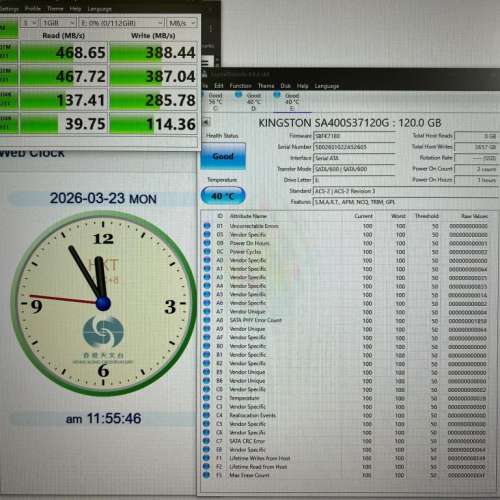Click status circle of E8 Vendor Specific row
The image size is (500, 500).
(x=207, y=450)
